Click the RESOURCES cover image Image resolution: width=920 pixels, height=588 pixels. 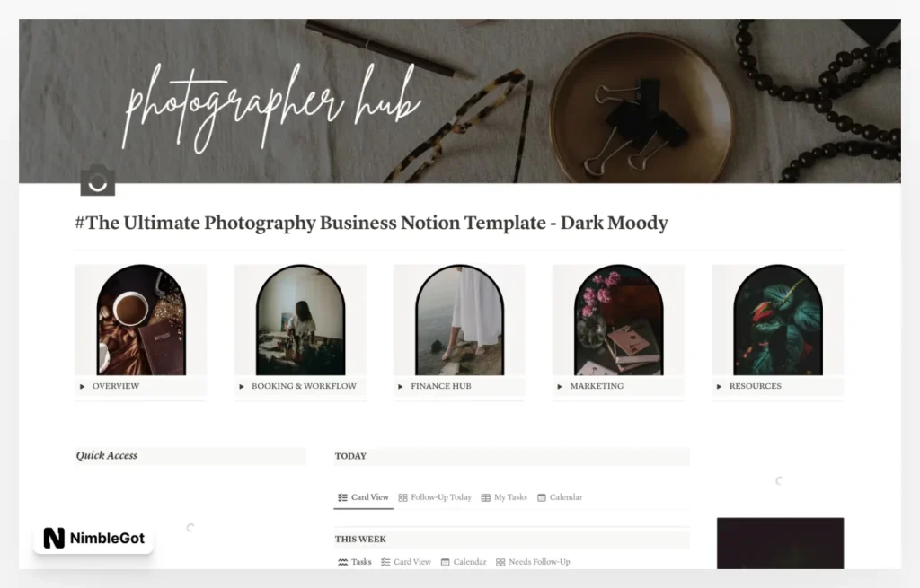777,319
